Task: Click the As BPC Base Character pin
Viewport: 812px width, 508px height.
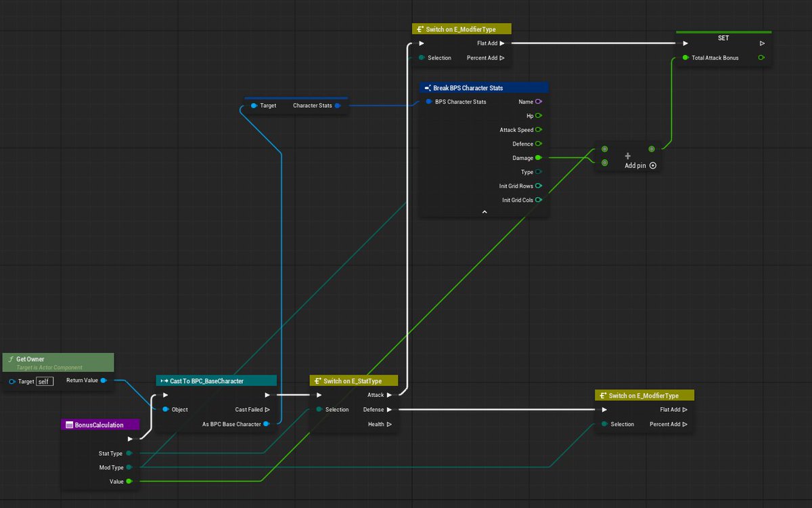Action: (x=267, y=424)
